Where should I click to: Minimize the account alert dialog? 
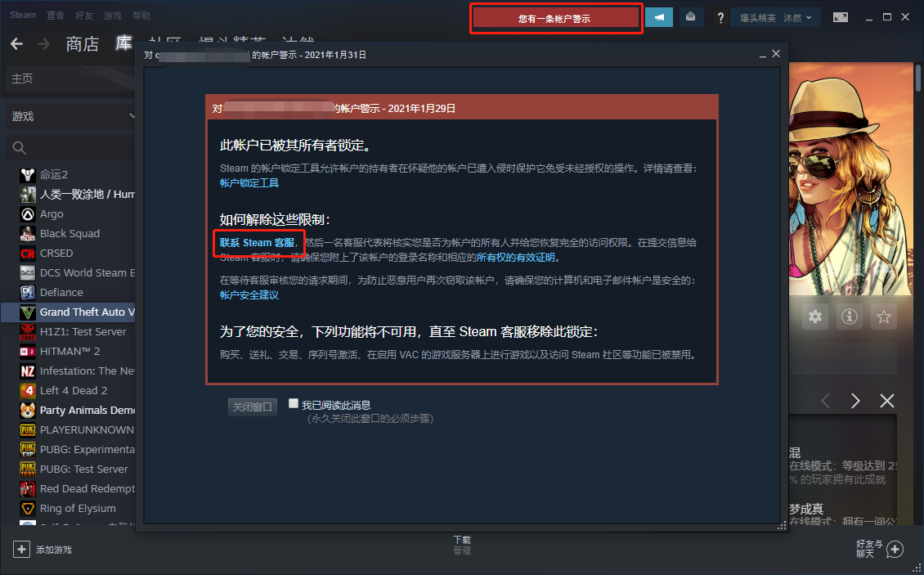click(763, 55)
